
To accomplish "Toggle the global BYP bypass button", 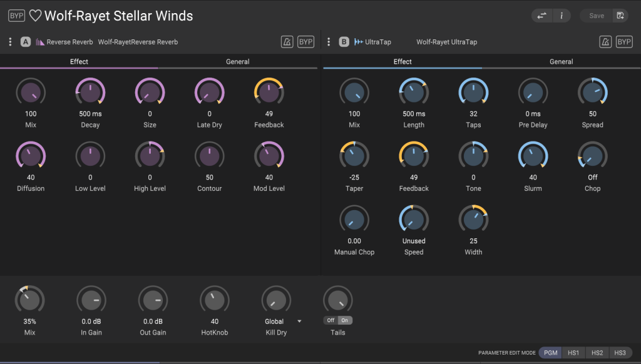I will point(16,16).
